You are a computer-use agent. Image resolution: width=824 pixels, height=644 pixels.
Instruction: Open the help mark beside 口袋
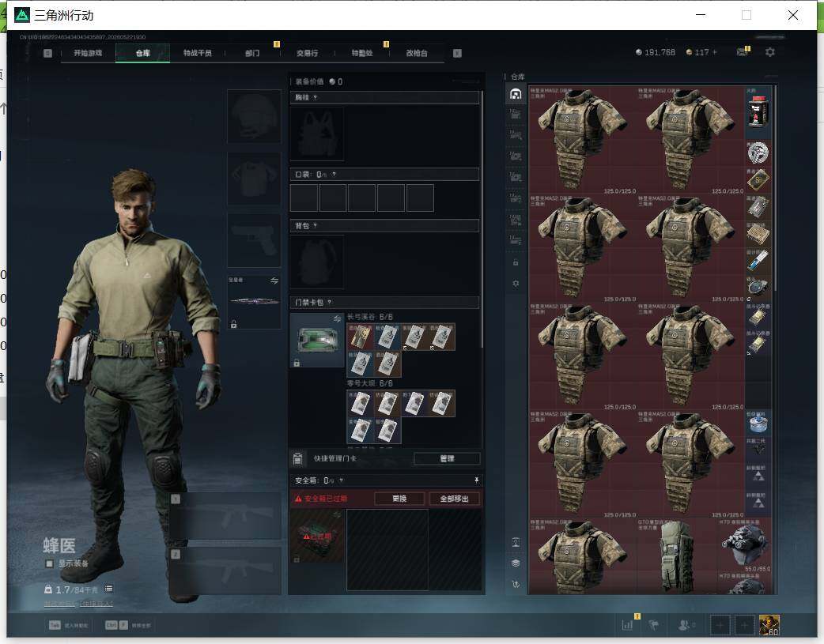pyautogui.click(x=334, y=175)
